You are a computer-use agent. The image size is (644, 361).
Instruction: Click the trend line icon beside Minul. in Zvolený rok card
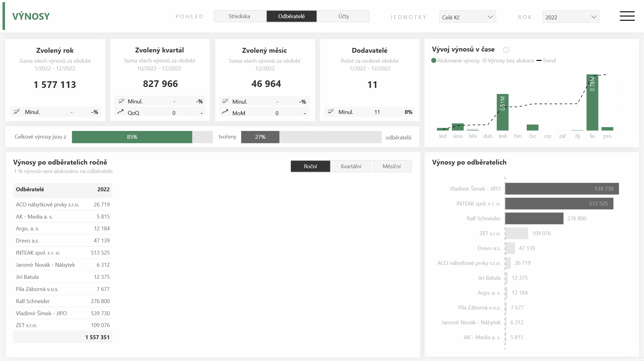(17, 112)
